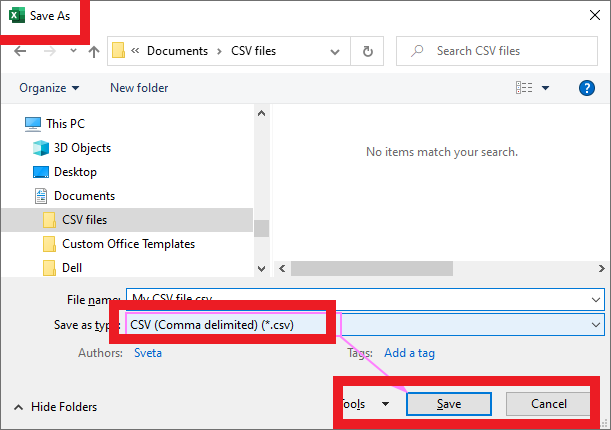
Task: Select 3D Objects in navigation pane
Action: (82, 148)
